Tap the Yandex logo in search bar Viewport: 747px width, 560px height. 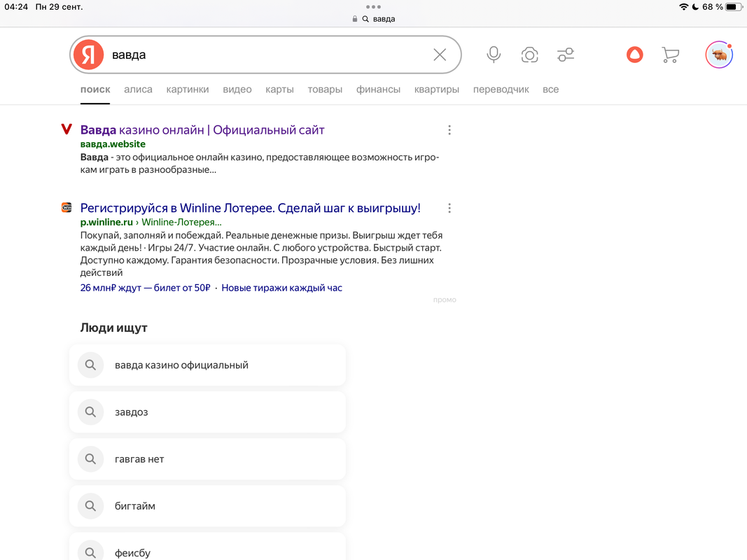point(89,55)
